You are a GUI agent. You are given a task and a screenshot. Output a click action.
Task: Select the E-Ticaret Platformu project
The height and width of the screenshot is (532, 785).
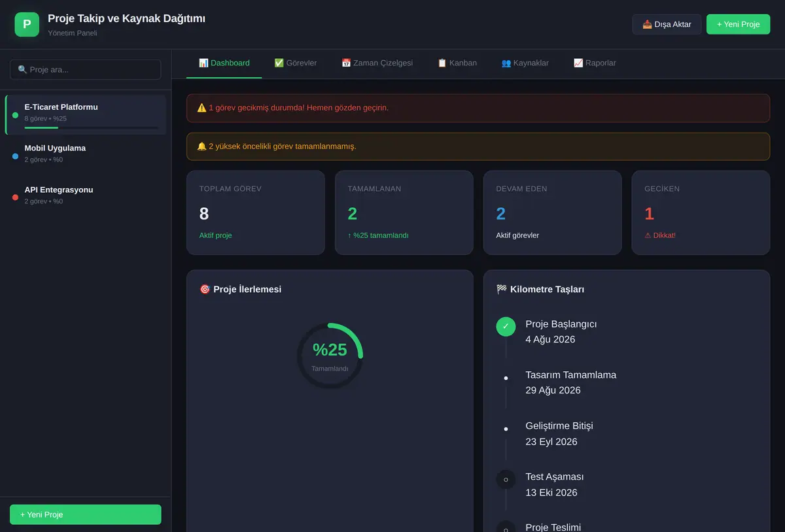click(x=86, y=115)
